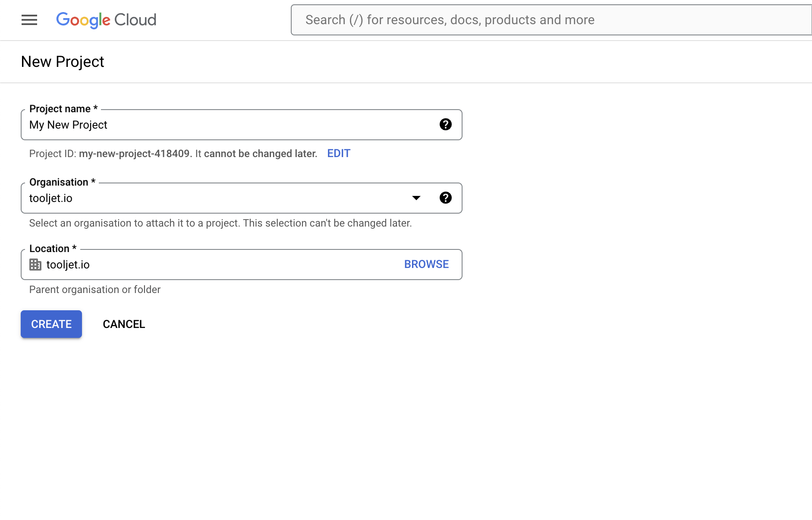The image size is (812, 520).
Task: Click the Location field showing tooljet.io
Action: pyautogui.click(x=216, y=265)
